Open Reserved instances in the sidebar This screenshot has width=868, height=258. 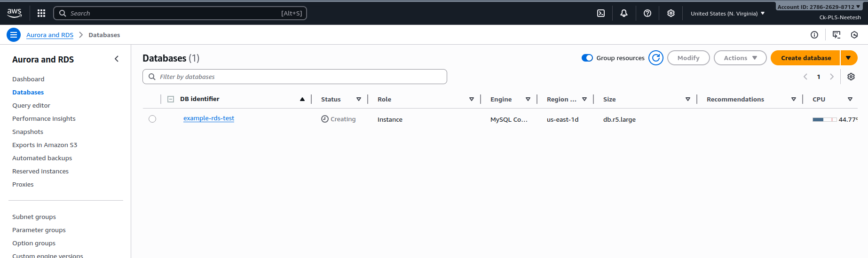click(40, 171)
